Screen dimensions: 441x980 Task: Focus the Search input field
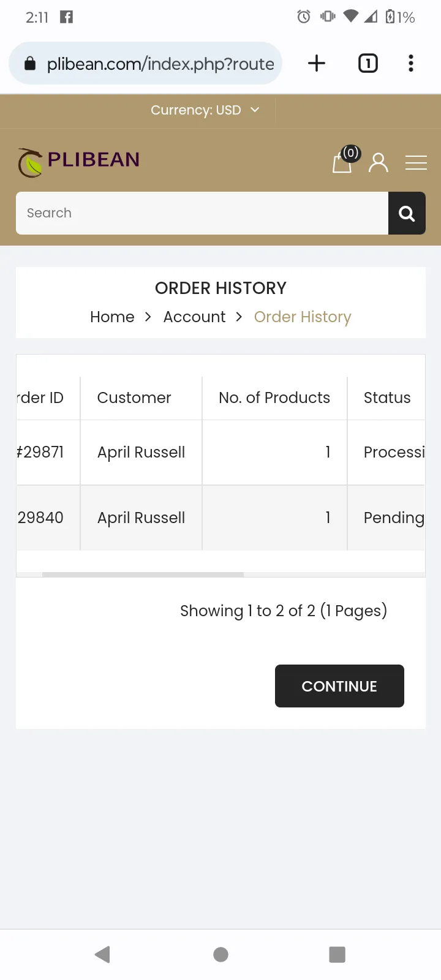(202, 213)
